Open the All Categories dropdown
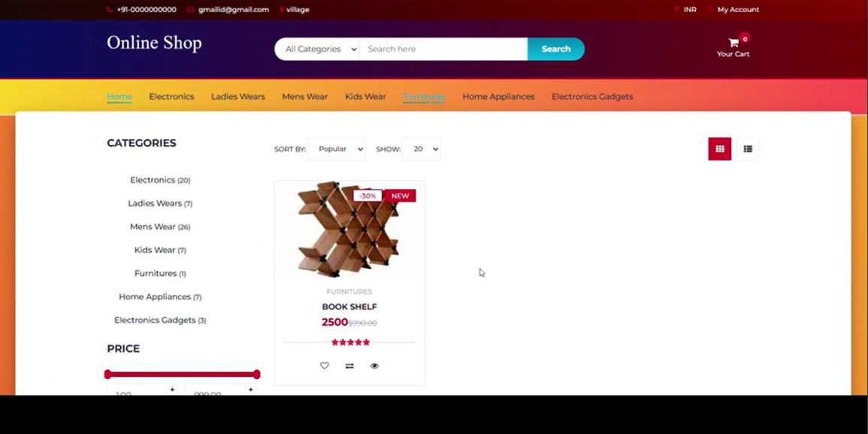The height and width of the screenshot is (434, 868). (x=316, y=48)
